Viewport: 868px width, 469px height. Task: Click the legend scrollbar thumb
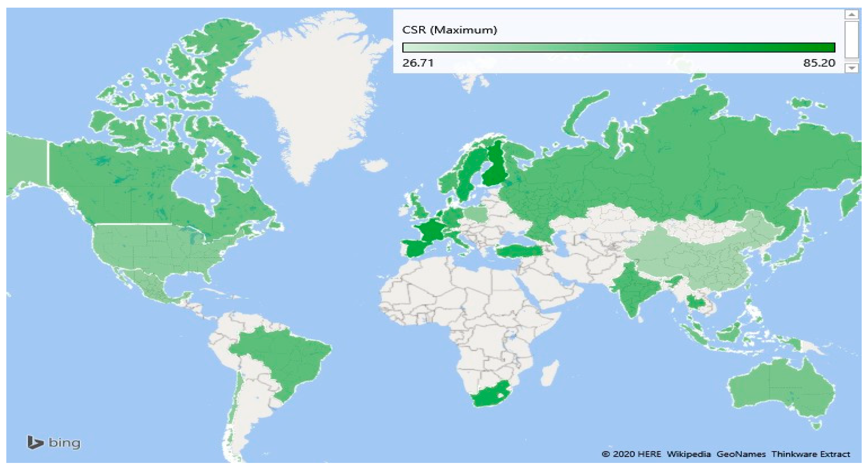[851, 40]
